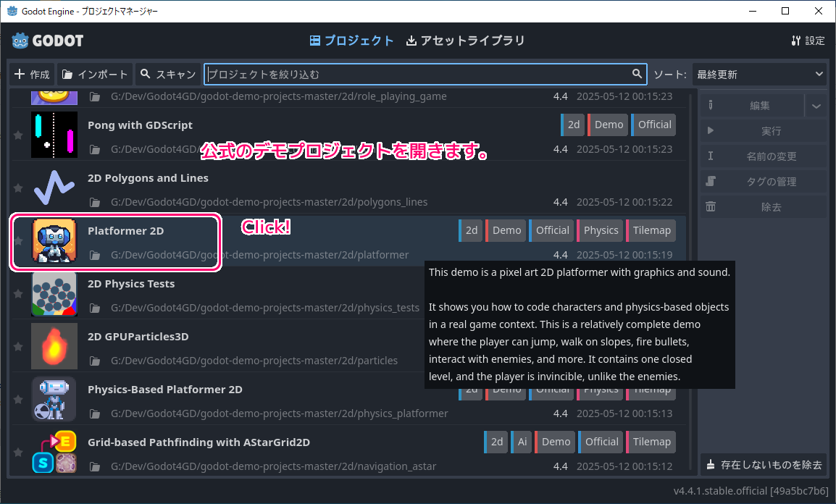836x504 pixels.
Task: Select the プロジェクト tab
Action: 351,41
